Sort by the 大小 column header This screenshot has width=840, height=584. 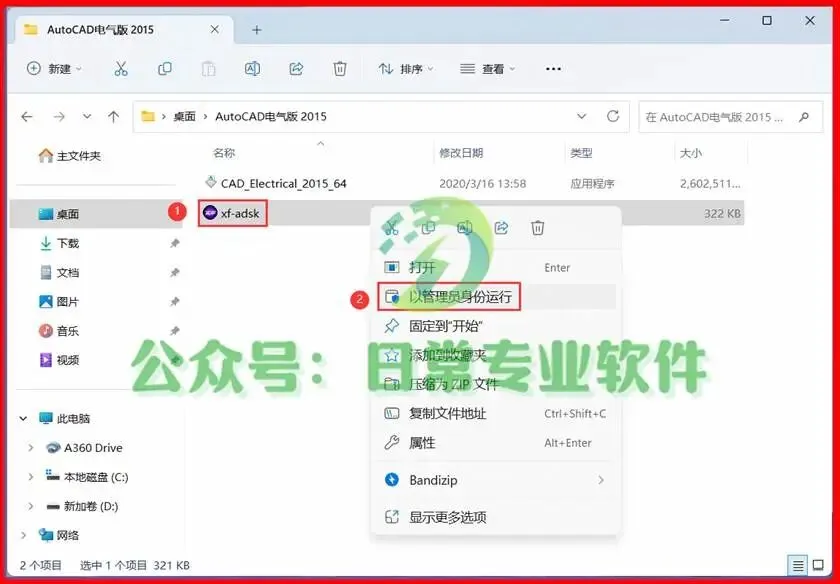[x=691, y=153]
